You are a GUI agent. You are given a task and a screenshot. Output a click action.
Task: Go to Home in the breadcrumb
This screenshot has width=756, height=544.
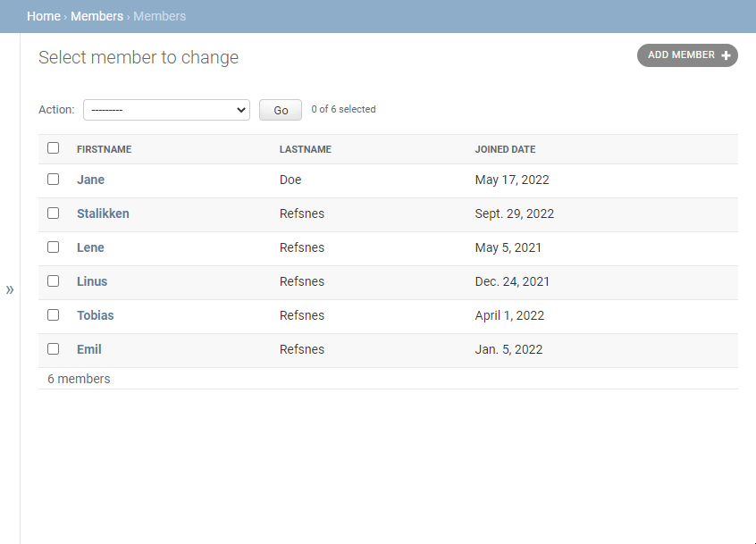pyautogui.click(x=44, y=16)
